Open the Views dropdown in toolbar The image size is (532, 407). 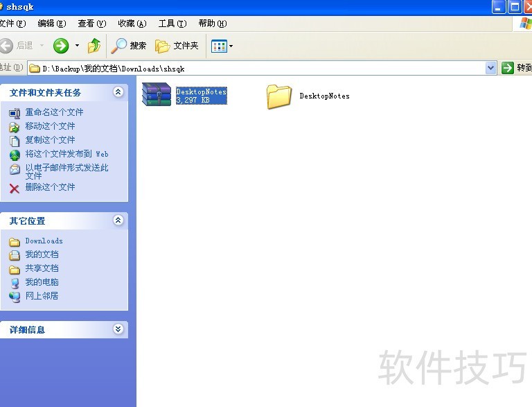[x=222, y=46]
